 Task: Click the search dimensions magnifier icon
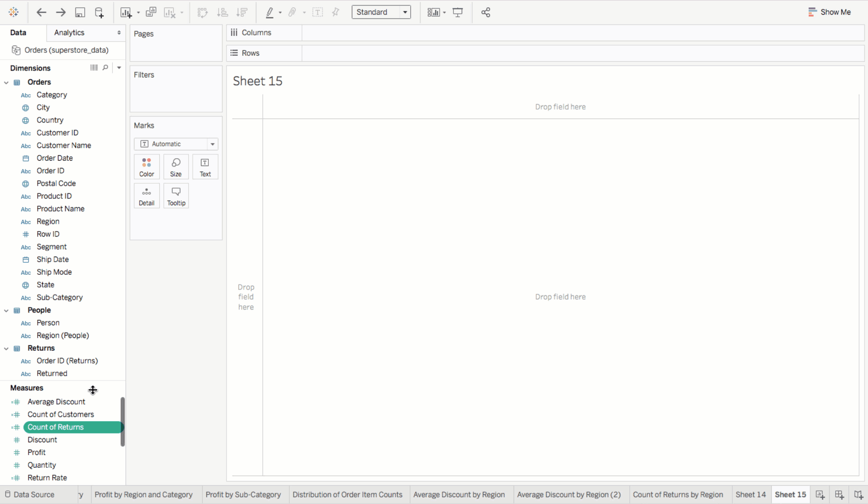coord(105,68)
